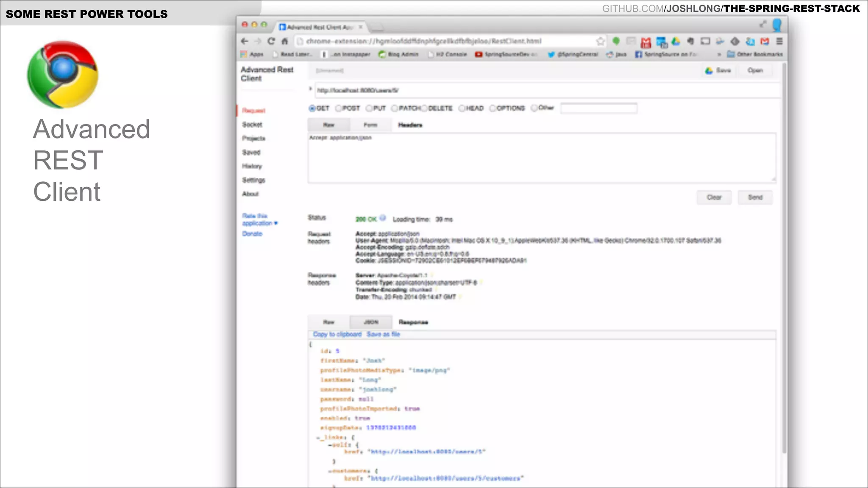Collapse the _links node in JSON response
This screenshot has height=488, width=868.
point(318,438)
